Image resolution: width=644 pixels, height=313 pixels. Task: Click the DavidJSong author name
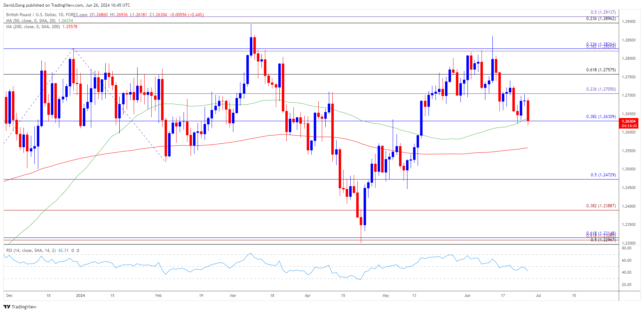pos(14,5)
